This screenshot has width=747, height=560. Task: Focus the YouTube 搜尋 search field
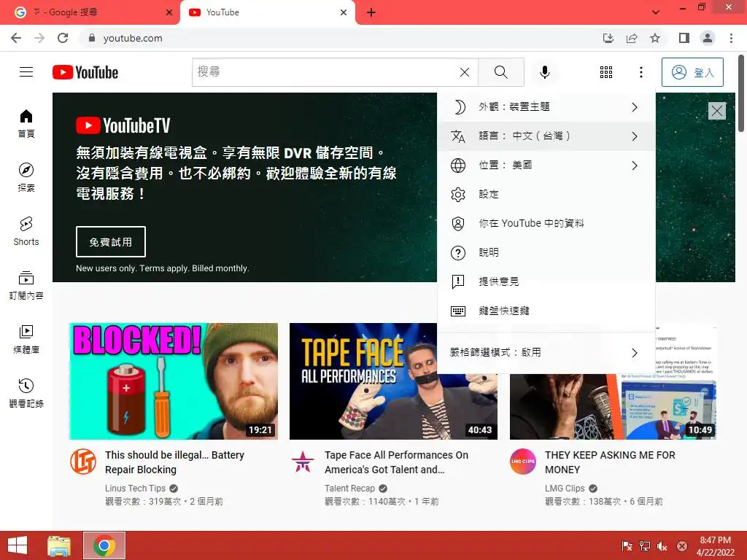click(324, 72)
